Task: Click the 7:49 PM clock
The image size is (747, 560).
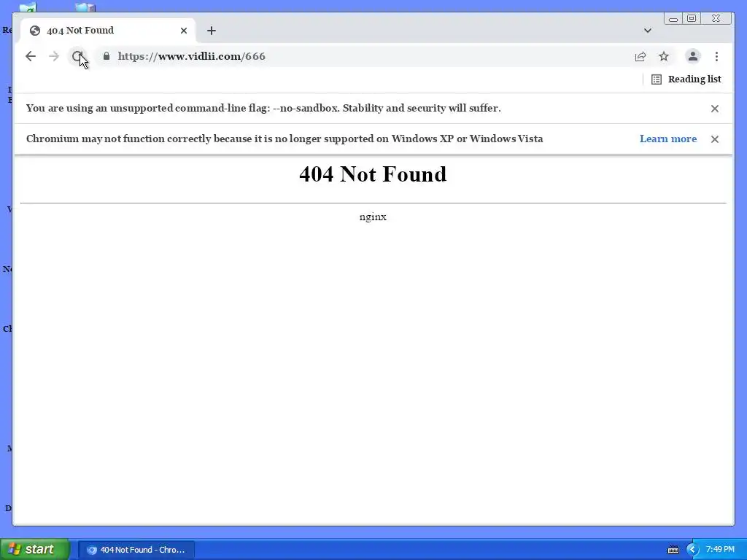Action: pos(720,550)
